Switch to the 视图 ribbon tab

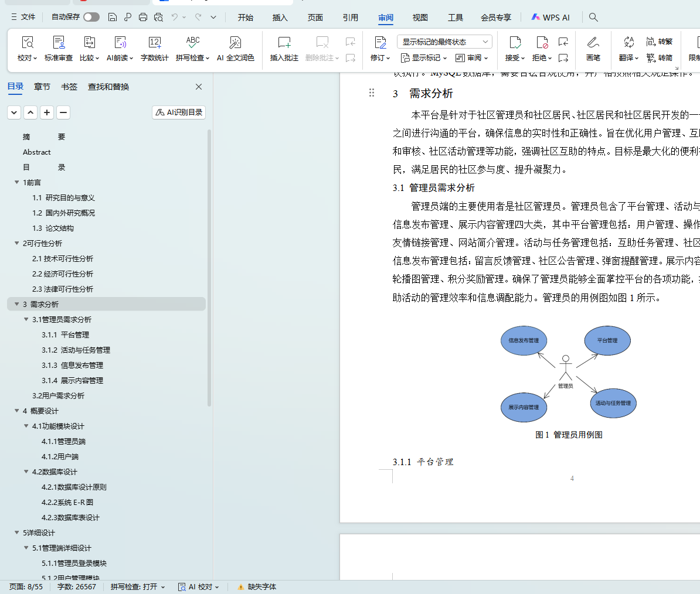pyautogui.click(x=420, y=18)
